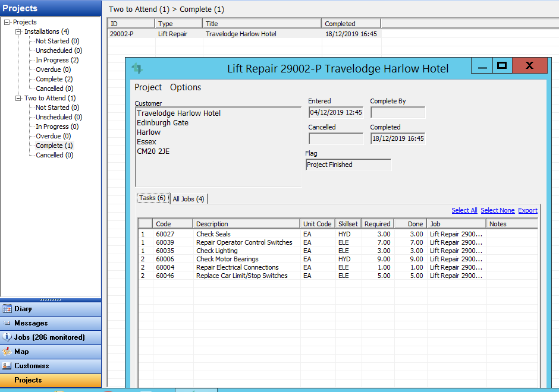Maximize the Lift Repair dialog window
This screenshot has width=559, height=392.
point(501,65)
